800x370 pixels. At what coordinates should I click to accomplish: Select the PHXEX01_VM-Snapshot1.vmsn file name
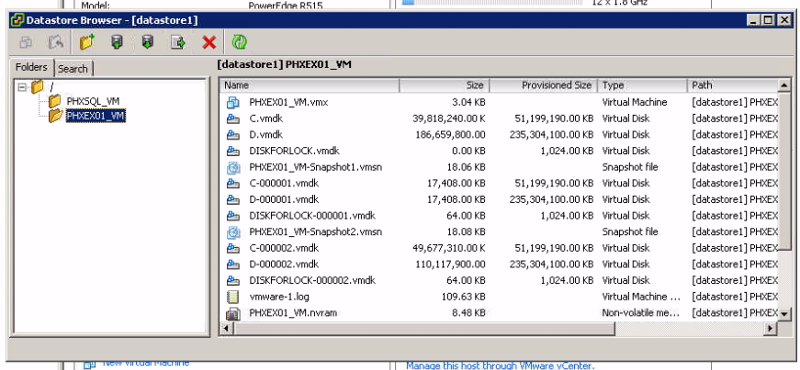pyautogui.click(x=315, y=167)
